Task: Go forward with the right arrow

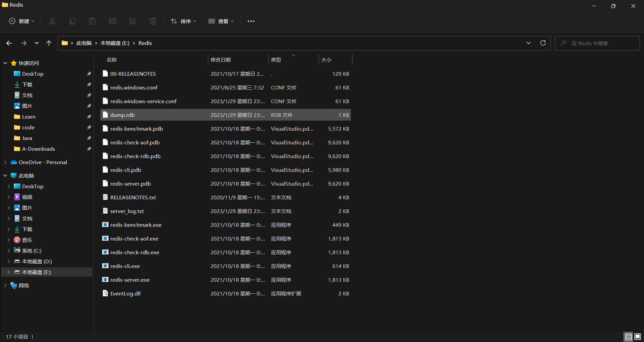Action: pyautogui.click(x=24, y=43)
